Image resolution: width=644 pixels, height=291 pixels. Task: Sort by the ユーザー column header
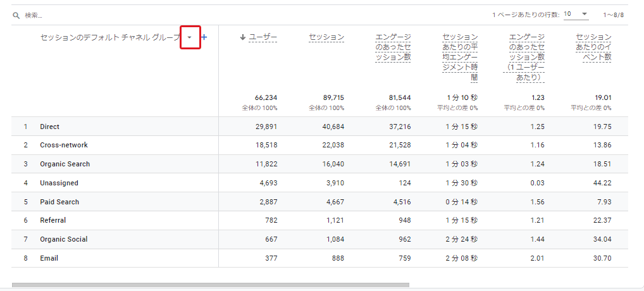(x=263, y=37)
